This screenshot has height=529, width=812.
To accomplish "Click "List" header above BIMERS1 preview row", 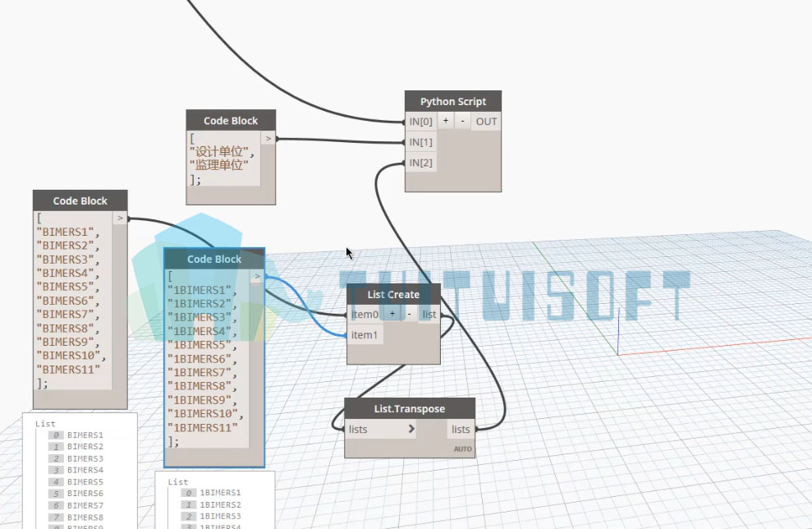I will pos(45,424).
